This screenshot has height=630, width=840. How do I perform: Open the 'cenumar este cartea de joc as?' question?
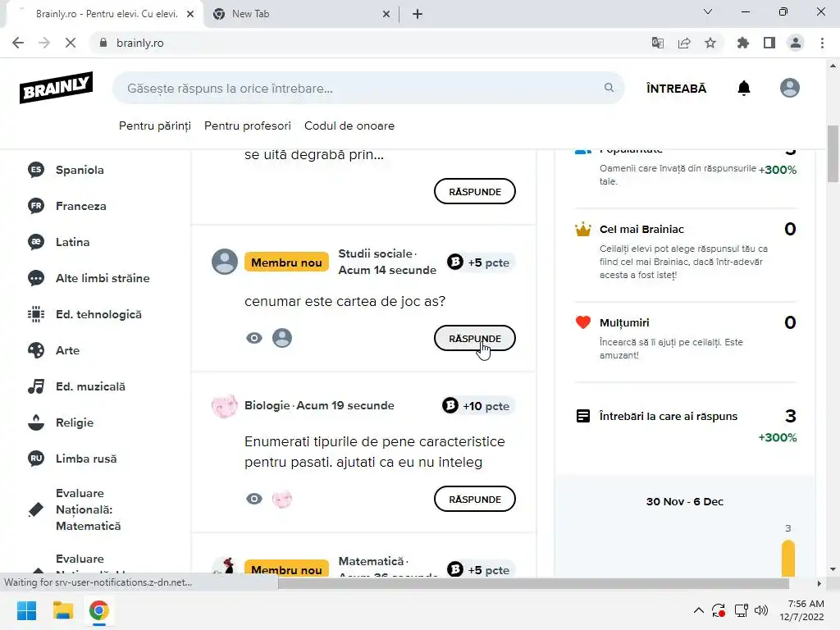(345, 301)
